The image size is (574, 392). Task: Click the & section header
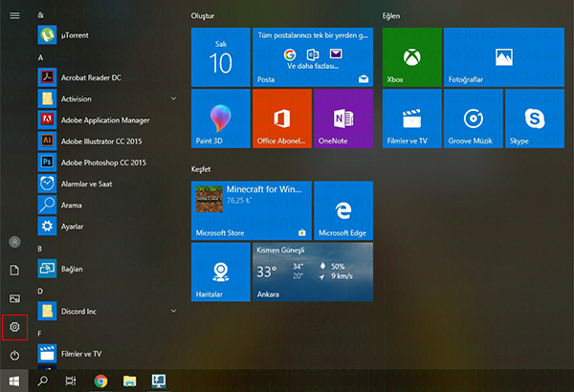click(x=40, y=15)
